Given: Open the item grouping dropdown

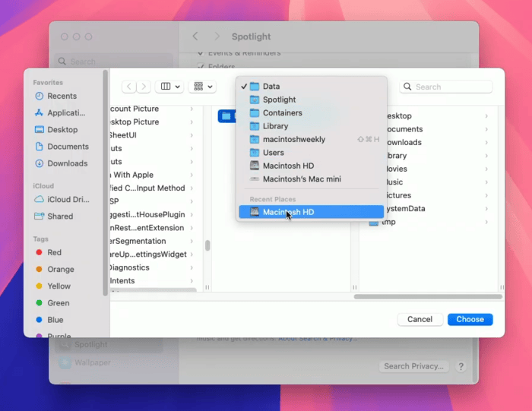Looking at the screenshot, I should (203, 87).
